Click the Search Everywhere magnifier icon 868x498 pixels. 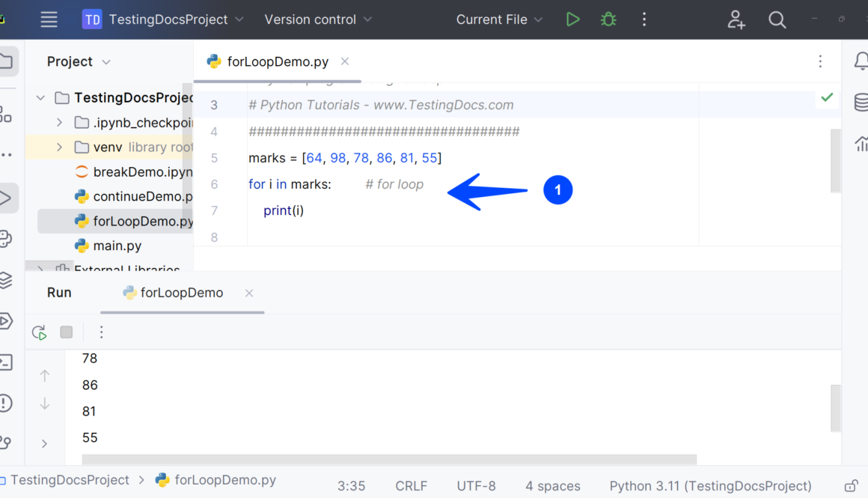pyautogui.click(x=777, y=19)
